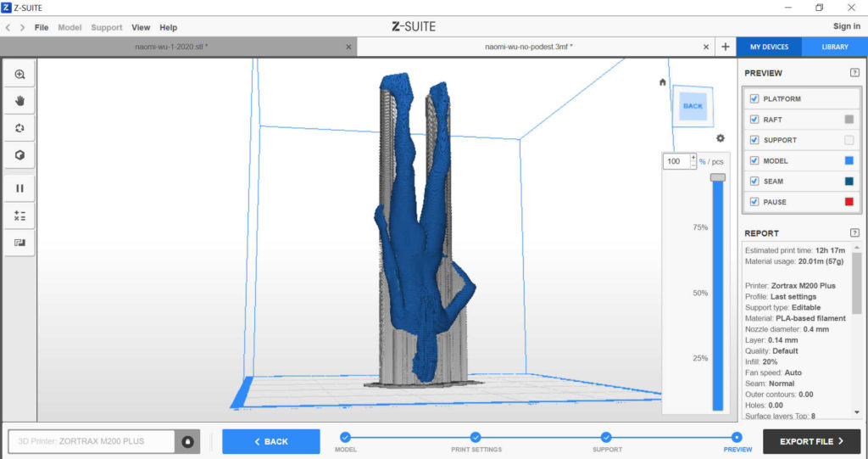Toggle the PAUSE checkbox
The height and width of the screenshot is (459, 868).
(x=754, y=202)
